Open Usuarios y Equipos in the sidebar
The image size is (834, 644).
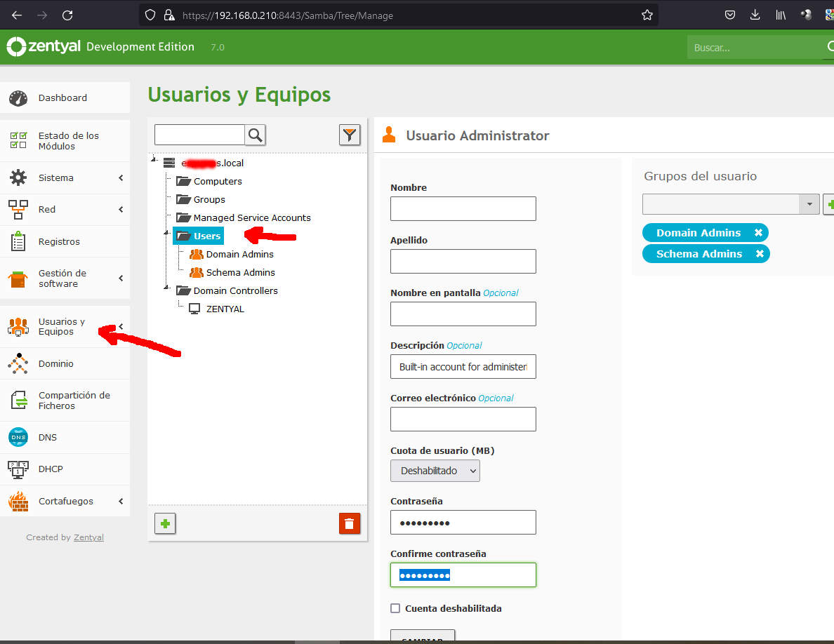pyautogui.click(x=65, y=327)
